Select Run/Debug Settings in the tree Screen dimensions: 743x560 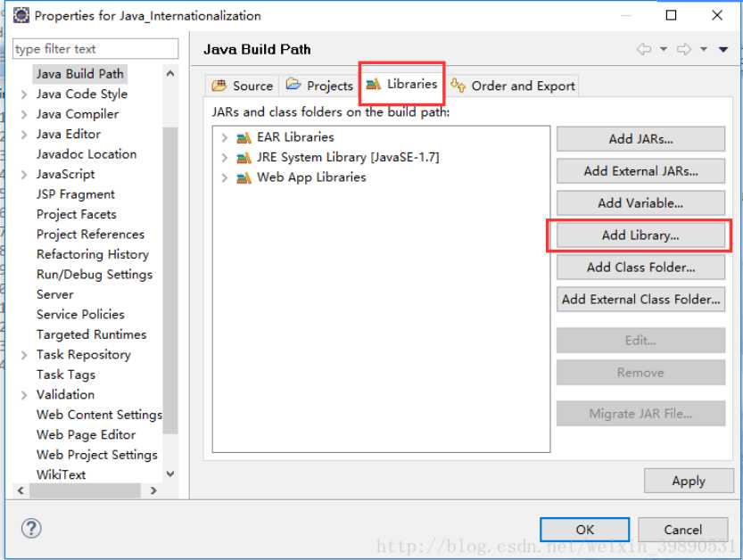click(x=95, y=275)
